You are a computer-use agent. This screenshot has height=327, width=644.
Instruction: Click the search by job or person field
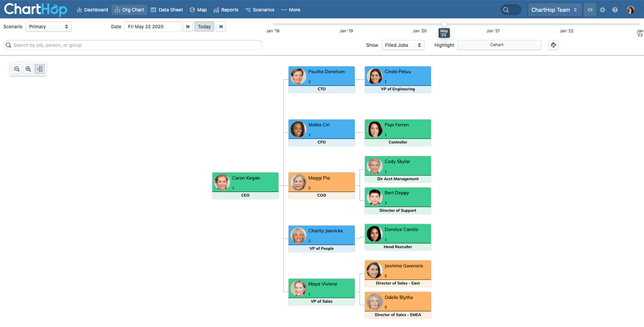tap(133, 45)
